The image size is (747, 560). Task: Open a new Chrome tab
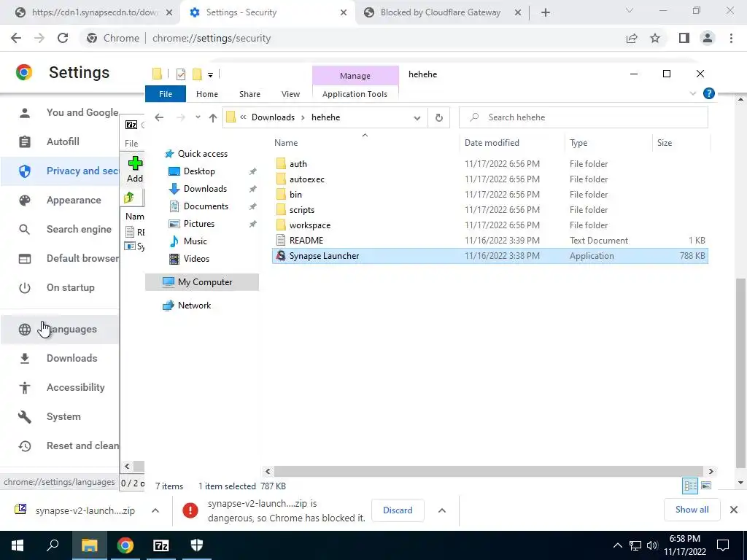(x=546, y=12)
